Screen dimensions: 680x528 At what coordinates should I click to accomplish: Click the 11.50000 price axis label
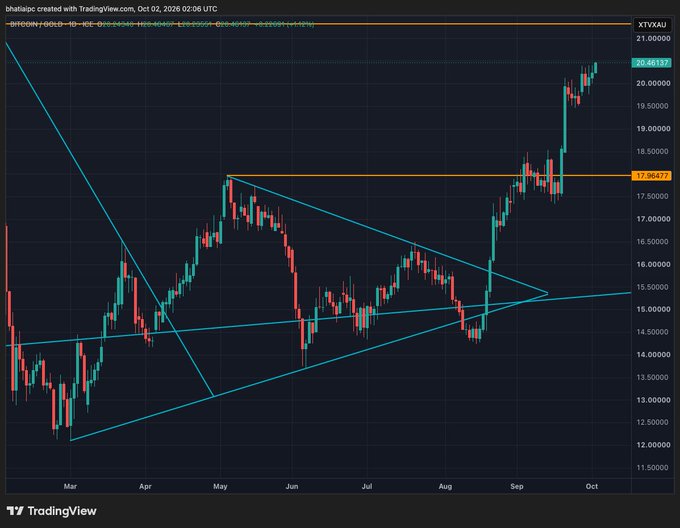[653, 468]
